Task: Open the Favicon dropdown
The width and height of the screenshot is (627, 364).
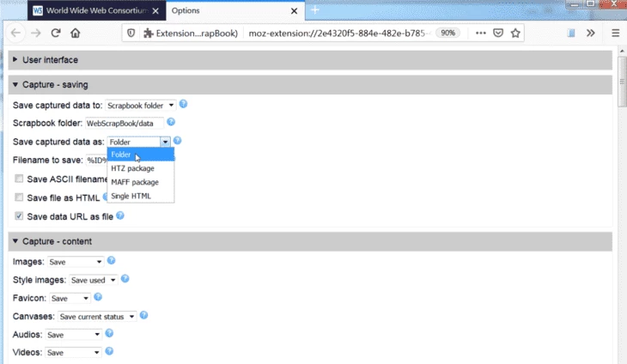Action: click(70, 299)
